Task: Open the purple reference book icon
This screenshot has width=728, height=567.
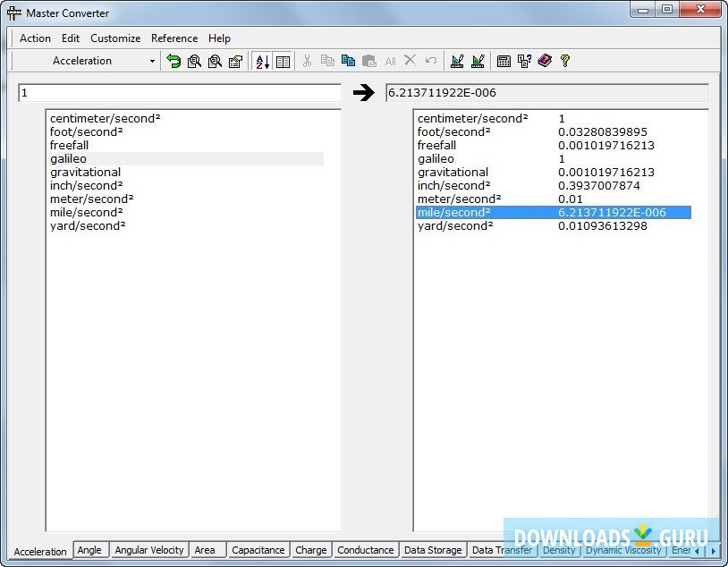Action: coord(545,61)
